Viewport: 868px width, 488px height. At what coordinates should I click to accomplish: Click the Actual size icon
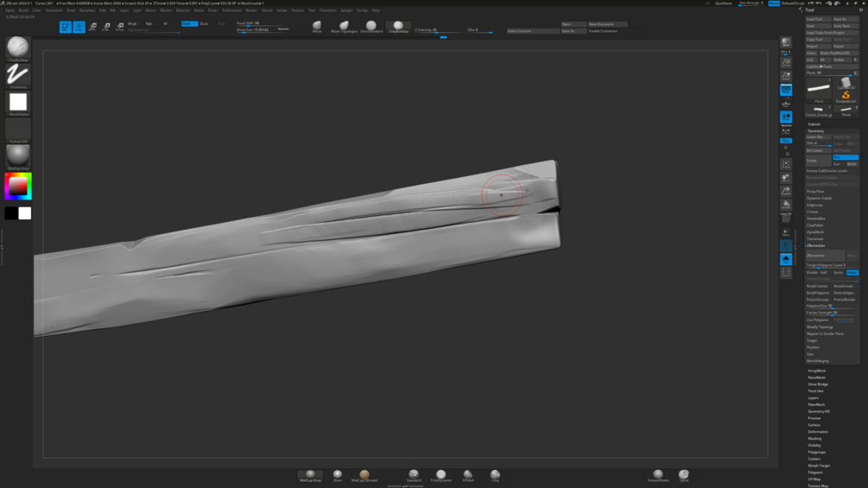click(786, 62)
